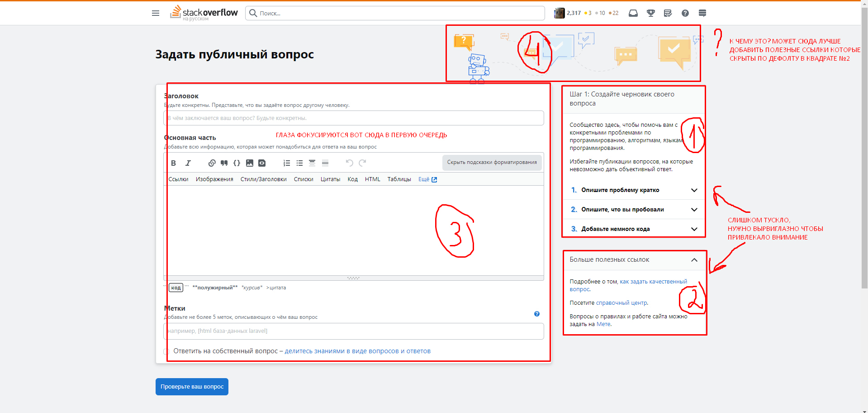This screenshot has width=868, height=413.
Task: Redo the last edit in the editor
Action: coord(362,163)
